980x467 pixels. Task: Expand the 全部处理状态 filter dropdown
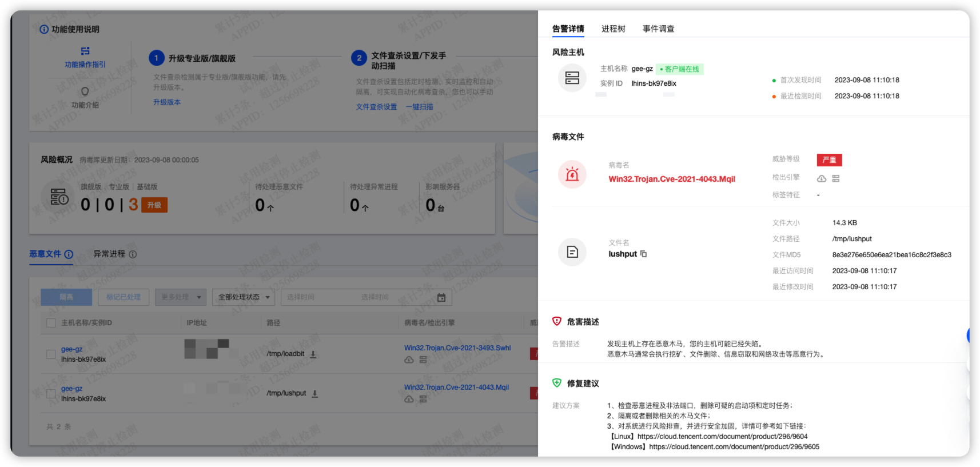pyautogui.click(x=244, y=297)
